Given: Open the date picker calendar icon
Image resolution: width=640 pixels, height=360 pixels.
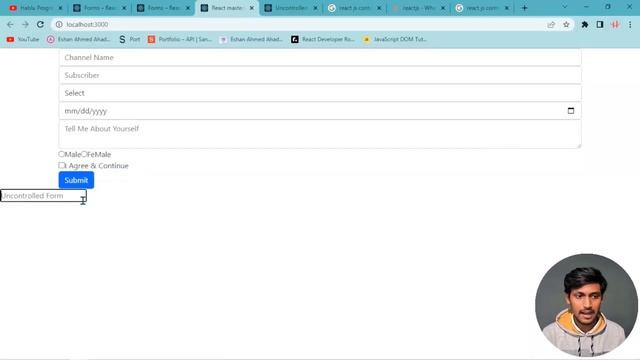Looking at the screenshot, I should pyautogui.click(x=571, y=111).
